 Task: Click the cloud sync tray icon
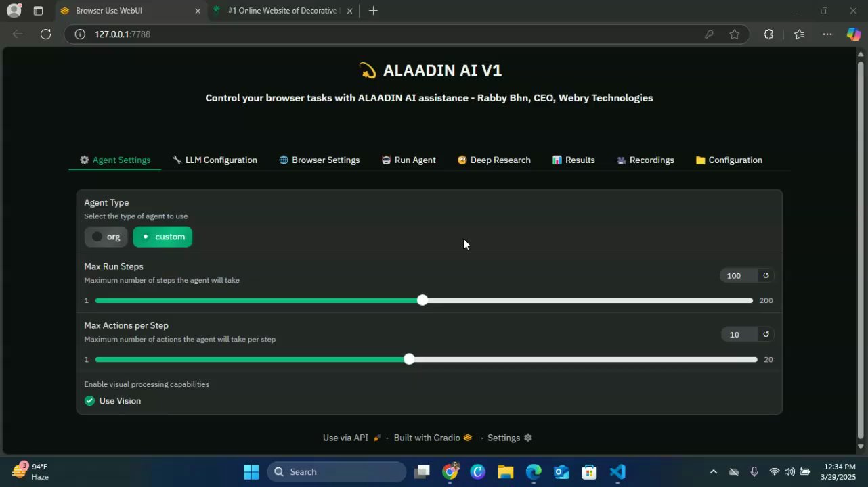pyautogui.click(x=733, y=471)
